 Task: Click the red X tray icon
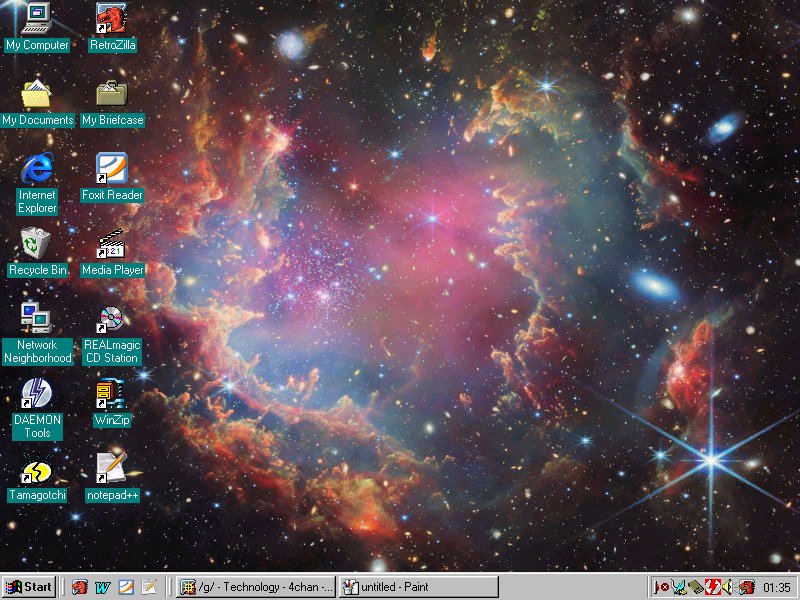point(662,587)
